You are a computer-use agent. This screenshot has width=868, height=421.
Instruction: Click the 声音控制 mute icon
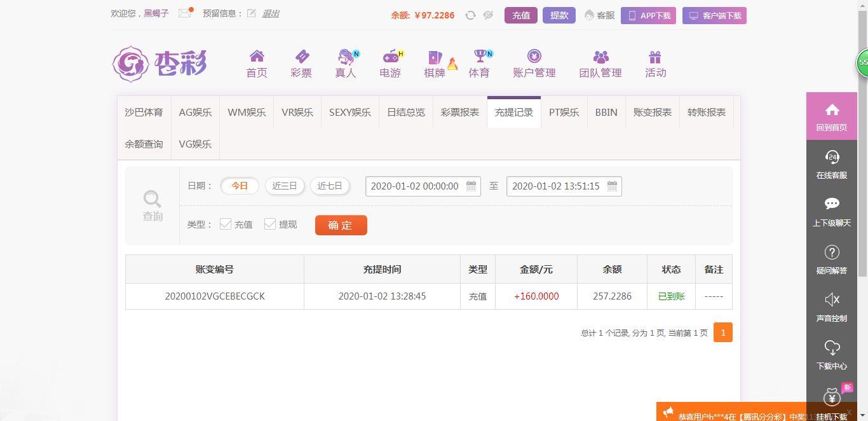point(832,300)
